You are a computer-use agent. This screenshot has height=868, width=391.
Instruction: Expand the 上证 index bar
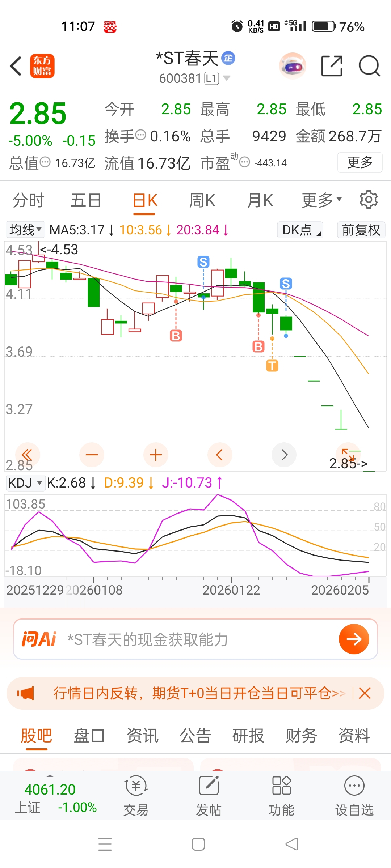50,776
